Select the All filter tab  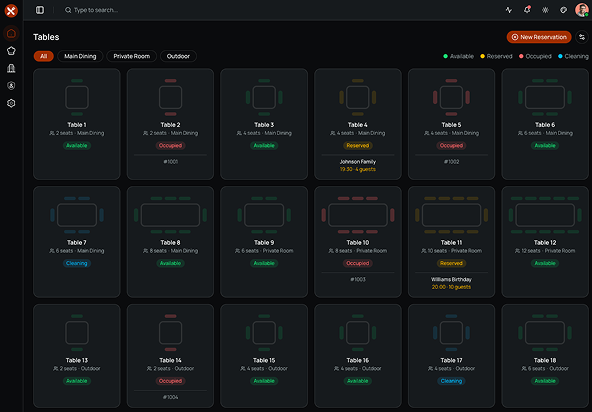click(x=44, y=56)
